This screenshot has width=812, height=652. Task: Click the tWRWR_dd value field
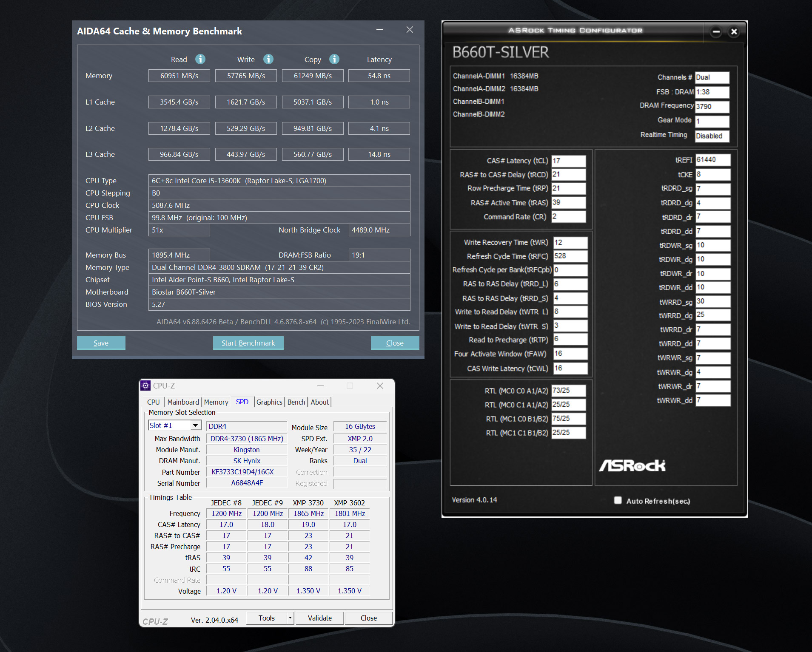713,400
